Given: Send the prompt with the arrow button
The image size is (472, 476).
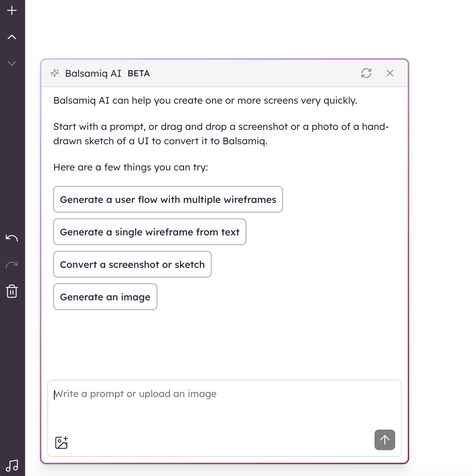Looking at the screenshot, I should [x=384, y=440].
